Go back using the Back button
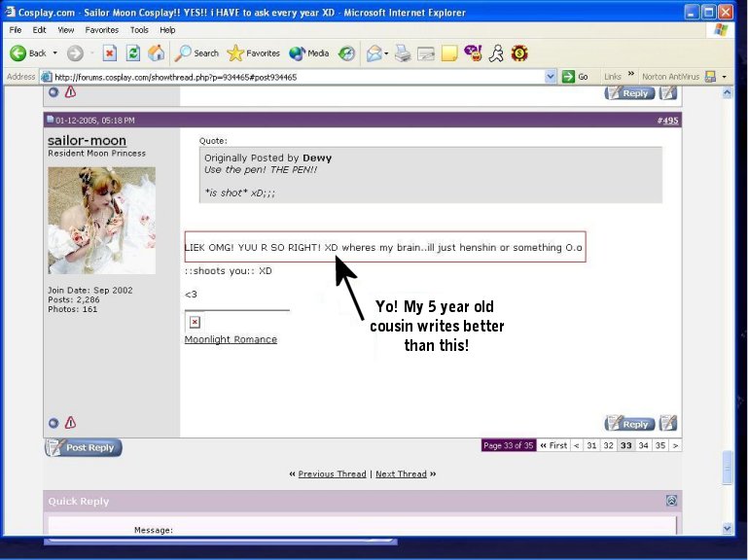748x560 pixels. (x=27, y=53)
